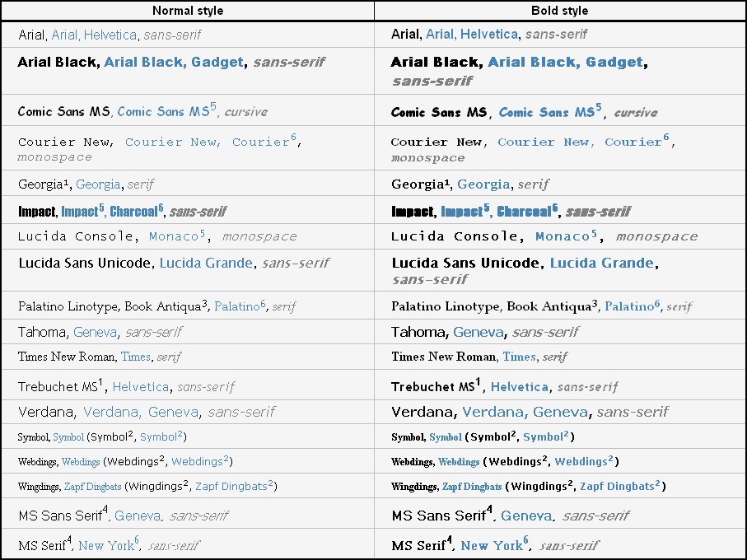
Task: Click blue "Geneva" next to Tahoma in Normal column
Action: point(96,332)
